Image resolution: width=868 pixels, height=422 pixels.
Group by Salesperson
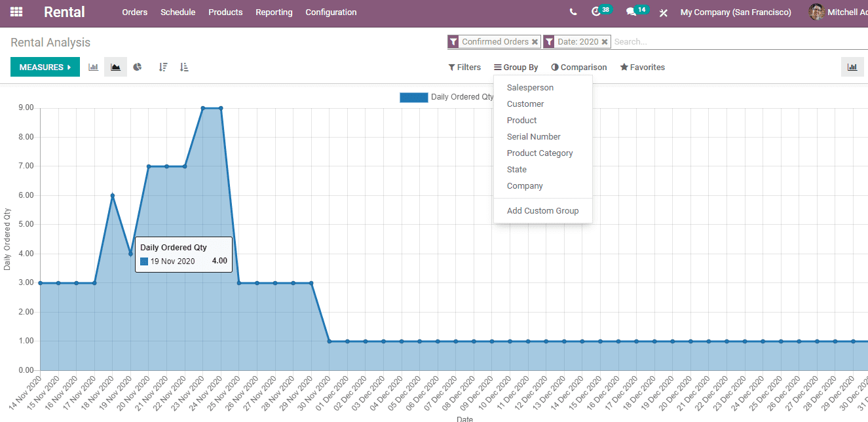pos(543,88)
